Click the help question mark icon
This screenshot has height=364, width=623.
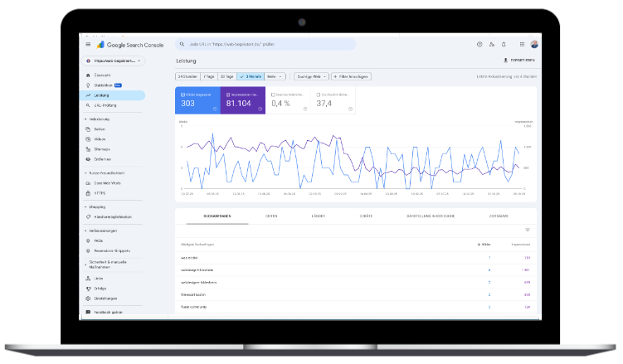(479, 44)
